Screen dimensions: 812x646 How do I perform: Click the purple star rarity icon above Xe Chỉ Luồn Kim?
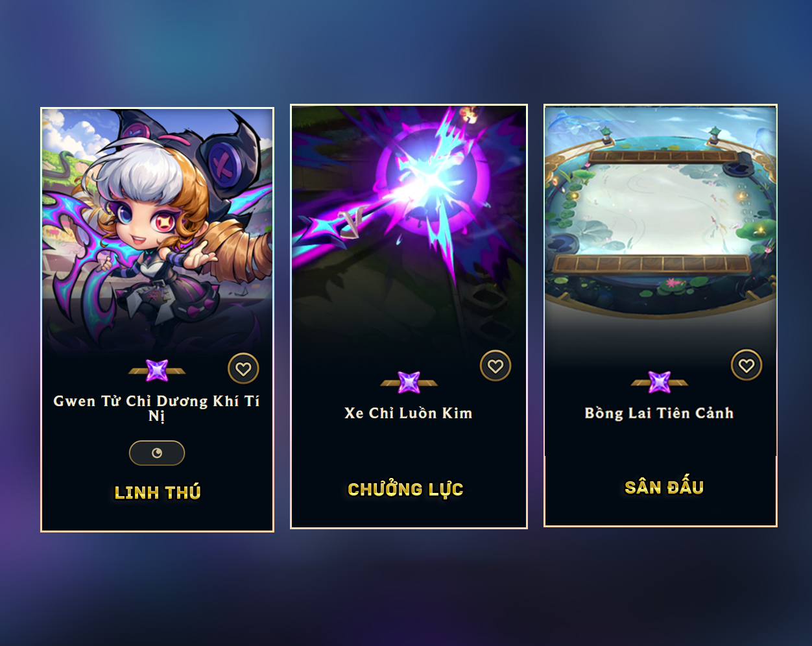click(x=409, y=383)
